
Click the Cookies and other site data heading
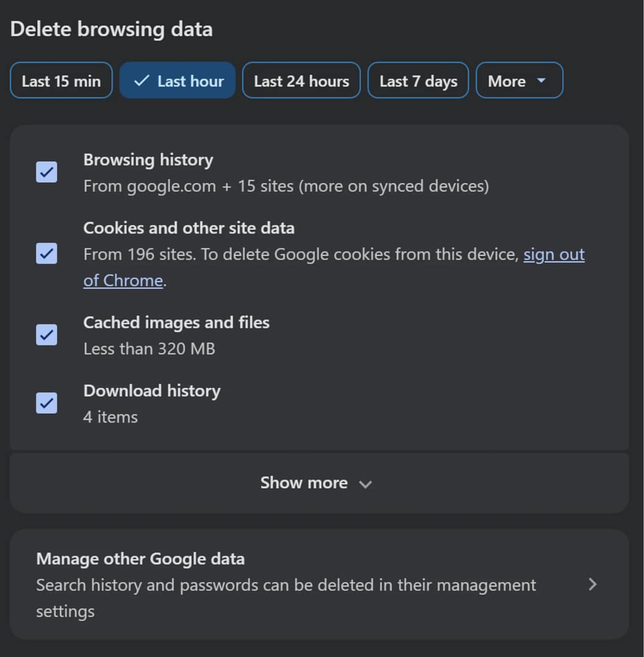(x=189, y=228)
